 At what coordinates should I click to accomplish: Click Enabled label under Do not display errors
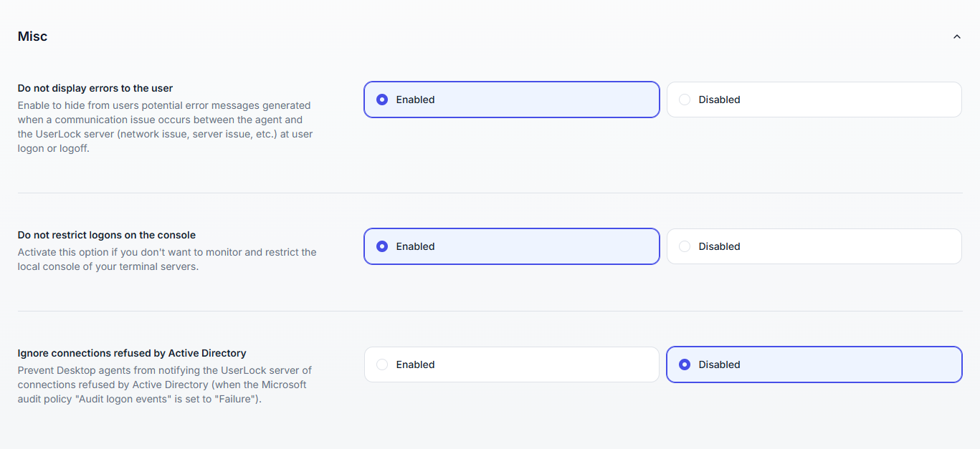[x=415, y=100]
